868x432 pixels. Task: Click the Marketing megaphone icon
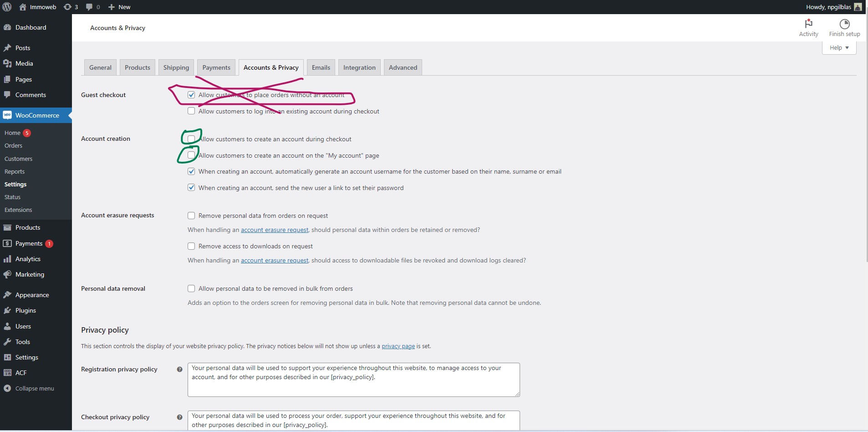(7, 274)
